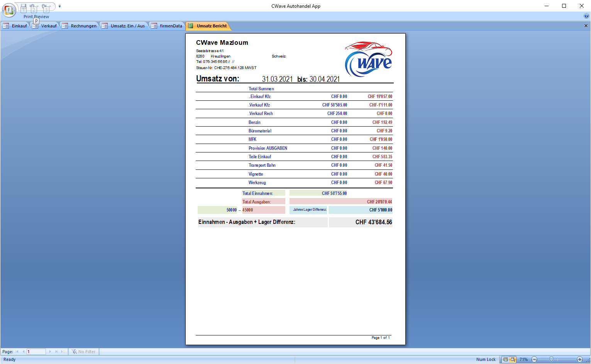Viewport: 591px width, 364px height.
Task: Open the Redo dropdown arrow
Action: (50, 7)
